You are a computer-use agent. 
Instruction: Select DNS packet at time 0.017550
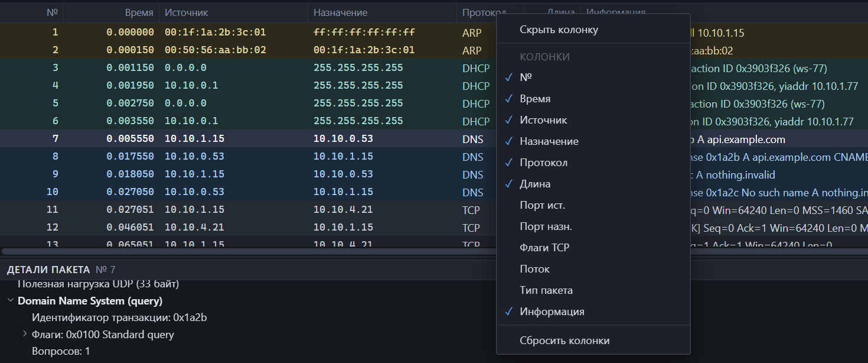[248, 157]
